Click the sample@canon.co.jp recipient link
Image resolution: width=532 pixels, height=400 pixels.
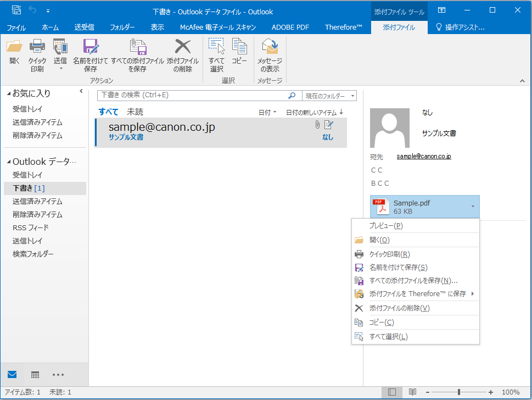424,156
